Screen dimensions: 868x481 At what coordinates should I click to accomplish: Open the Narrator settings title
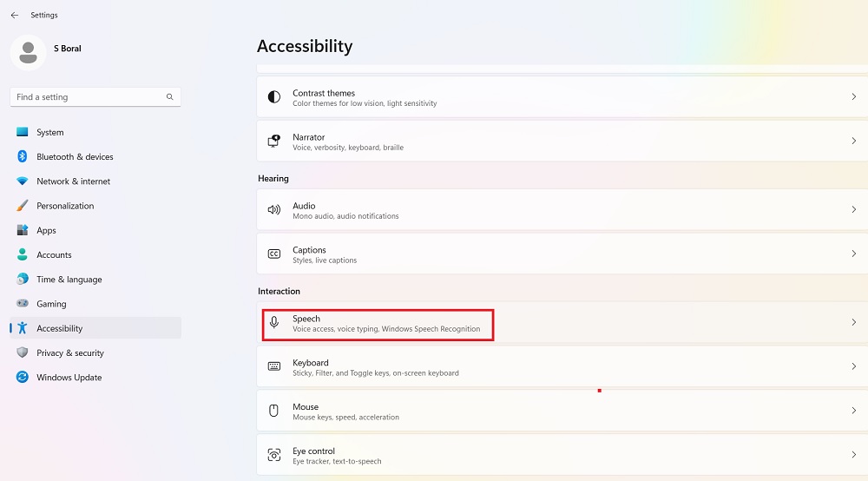pos(308,137)
